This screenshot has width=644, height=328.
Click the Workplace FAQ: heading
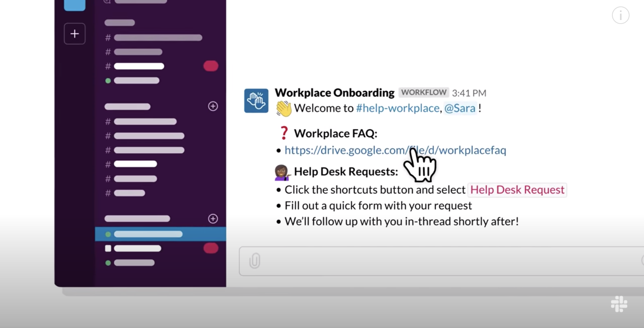tap(336, 133)
